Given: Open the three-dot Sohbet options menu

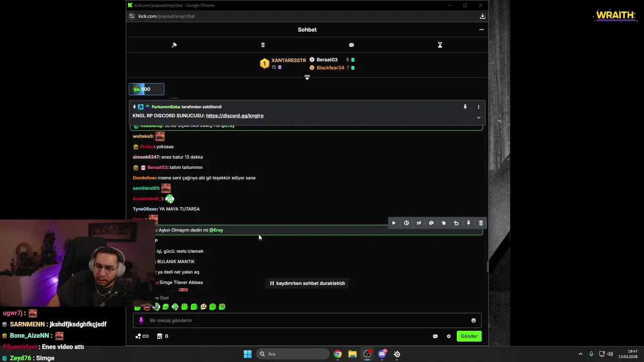Looking at the screenshot, I should pos(481,30).
